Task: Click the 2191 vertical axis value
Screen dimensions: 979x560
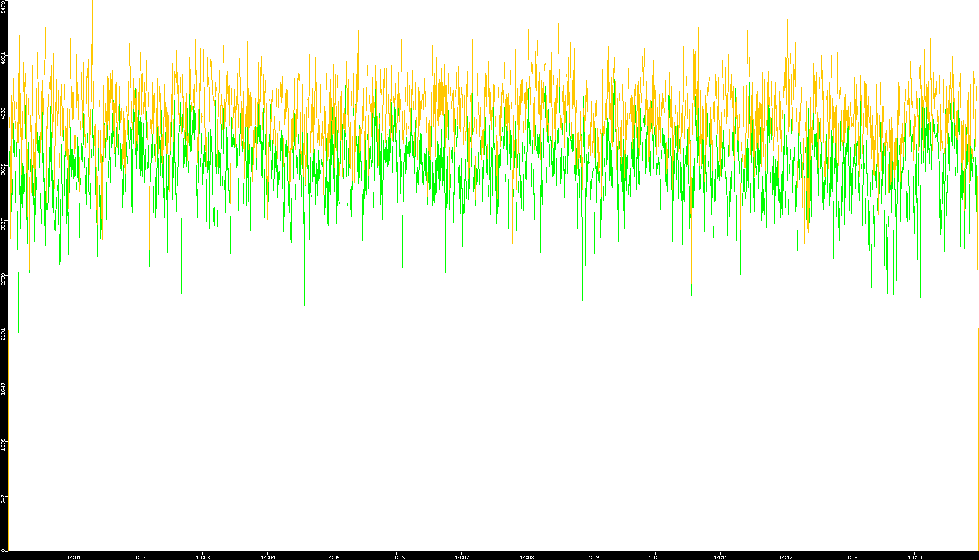Action: click(x=4, y=334)
